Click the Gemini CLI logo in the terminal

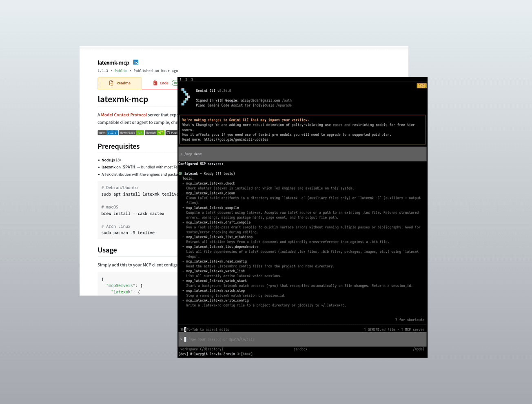(x=186, y=97)
